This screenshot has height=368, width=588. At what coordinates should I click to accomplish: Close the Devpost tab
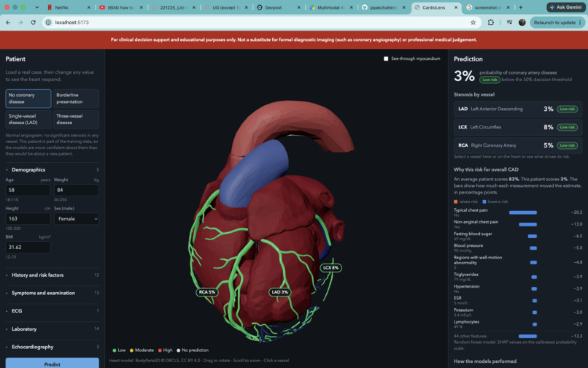pyautogui.click(x=299, y=7)
